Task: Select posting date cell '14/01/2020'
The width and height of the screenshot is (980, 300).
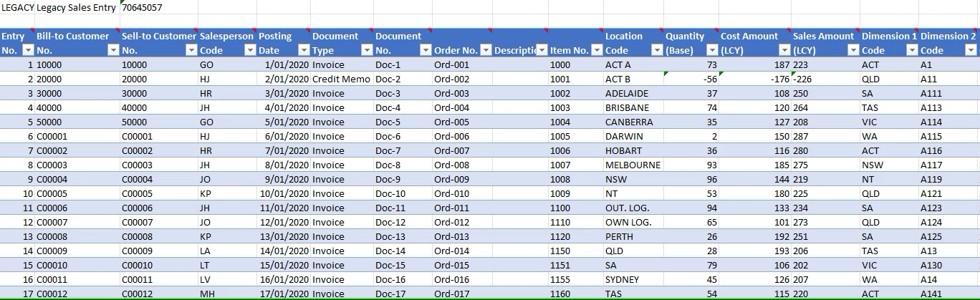Action: [284, 251]
